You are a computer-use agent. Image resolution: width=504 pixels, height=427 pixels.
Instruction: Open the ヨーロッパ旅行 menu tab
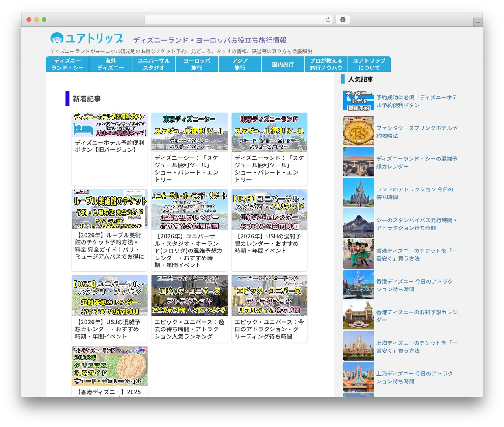tap(197, 64)
